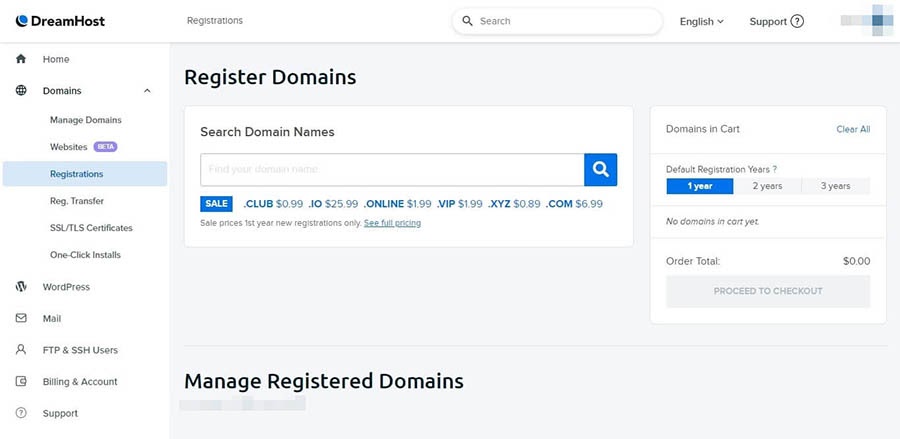Click the Mail envelope icon
The height and width of the screenshot is (439, 900).
tap(21, 318)
